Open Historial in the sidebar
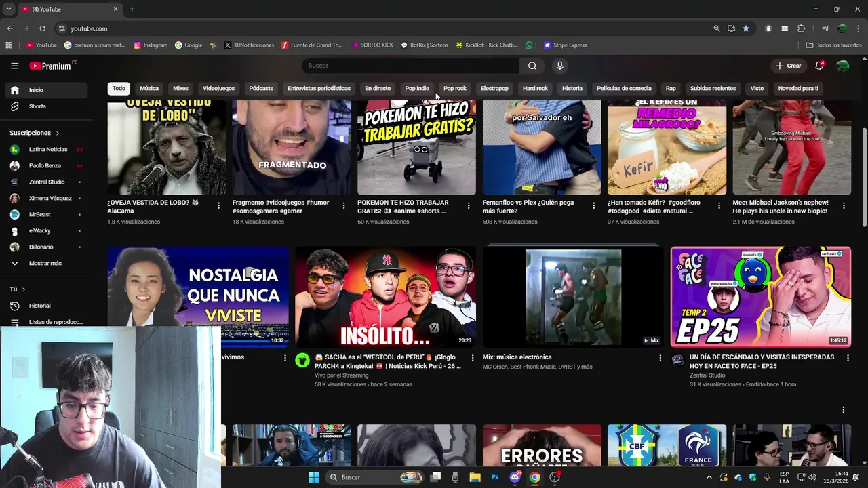 47,306
